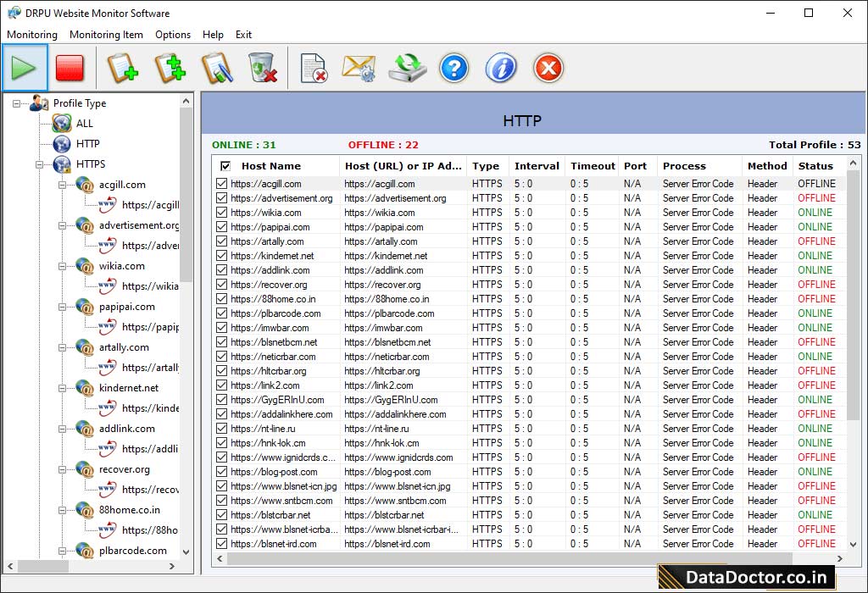
Task: Open the Options menu
Action: pos(173,34)
